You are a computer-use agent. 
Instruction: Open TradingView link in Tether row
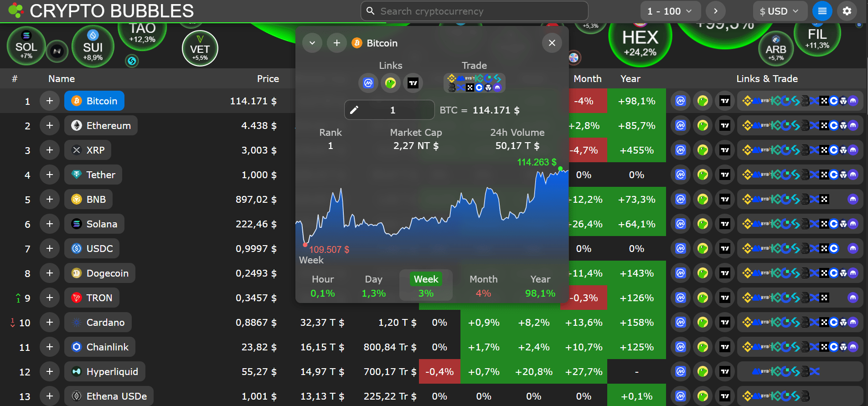click(x=725, y=175)
